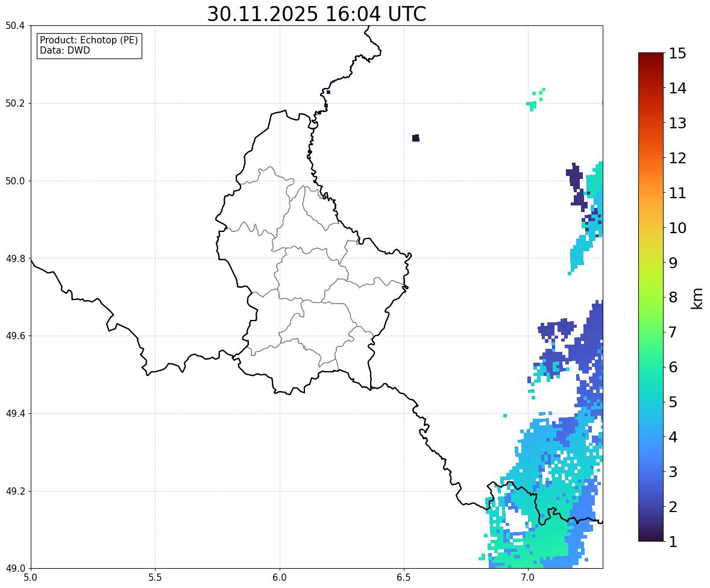Viewport: 710px width, 588px height.
Task: Click colorbar tick label 12
Action: [677, 158]
